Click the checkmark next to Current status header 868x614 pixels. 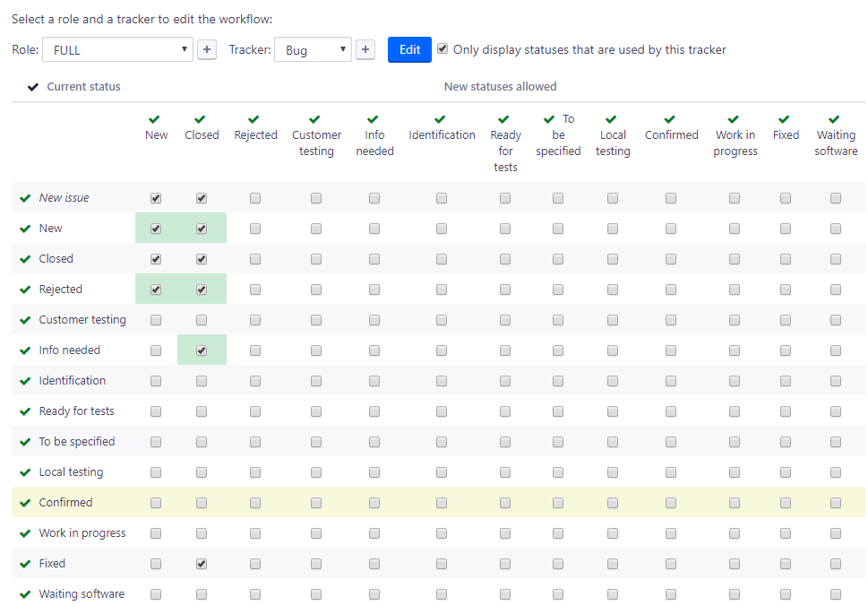[33, 87]
